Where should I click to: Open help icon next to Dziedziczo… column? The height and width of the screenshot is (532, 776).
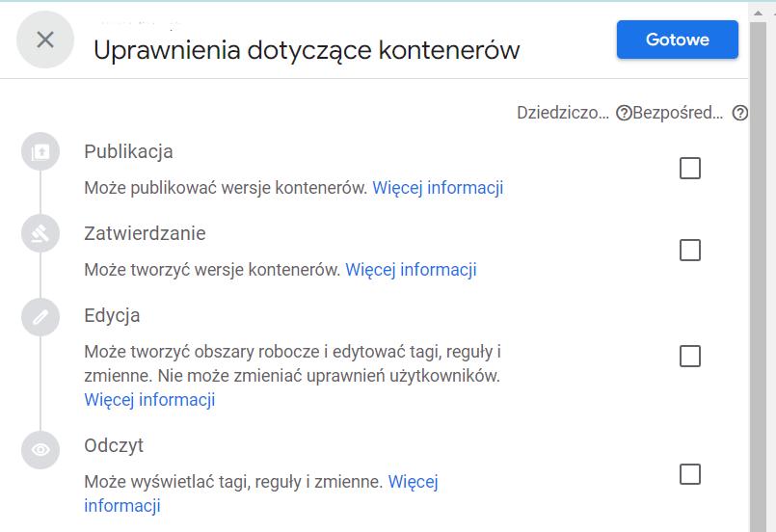(624, 114)
